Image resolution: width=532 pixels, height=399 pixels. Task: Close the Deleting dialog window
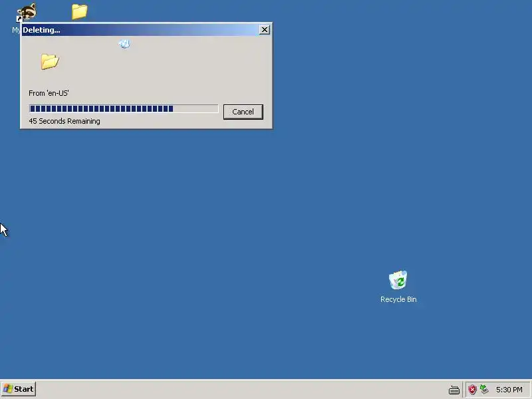click(x=264, y=30)
